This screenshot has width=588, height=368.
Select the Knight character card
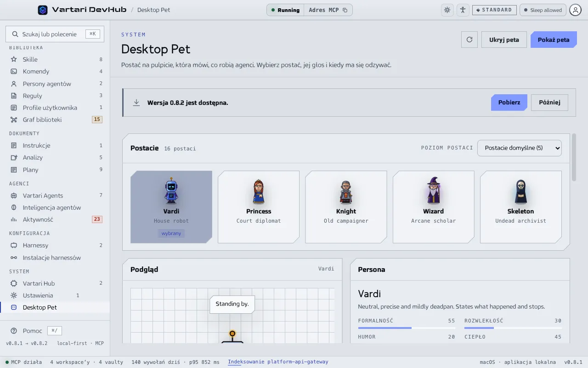pyautogui.click(x=346, y=207)
